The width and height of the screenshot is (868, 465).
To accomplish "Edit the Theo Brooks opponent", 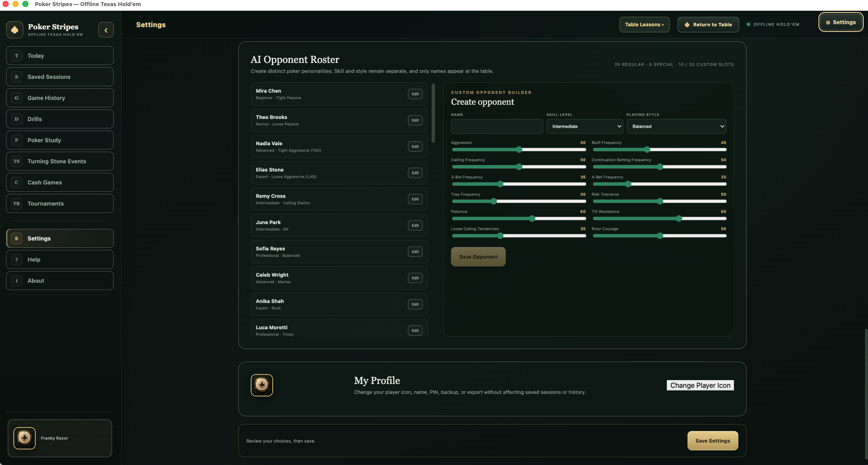I will click(x=415, y=120).
